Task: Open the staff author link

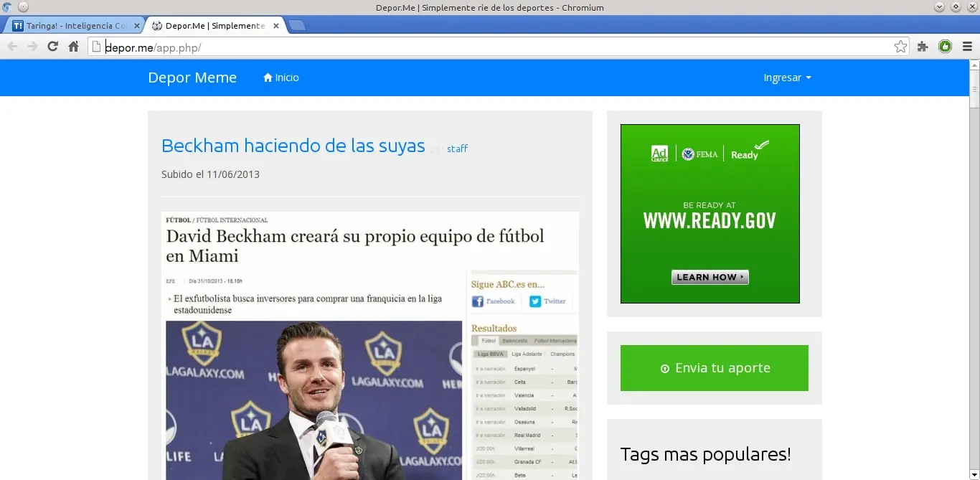Action: point(457,149)
